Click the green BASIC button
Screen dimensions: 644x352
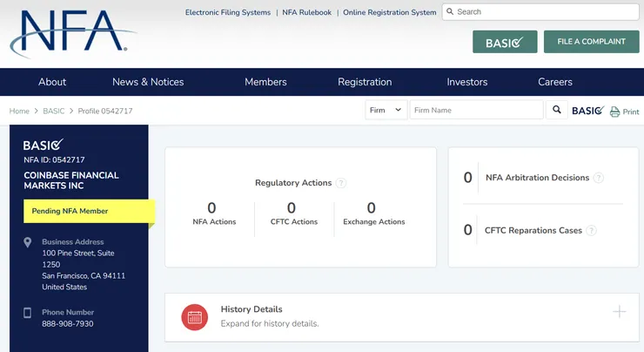pyautogui.click(x=505, y=43)
